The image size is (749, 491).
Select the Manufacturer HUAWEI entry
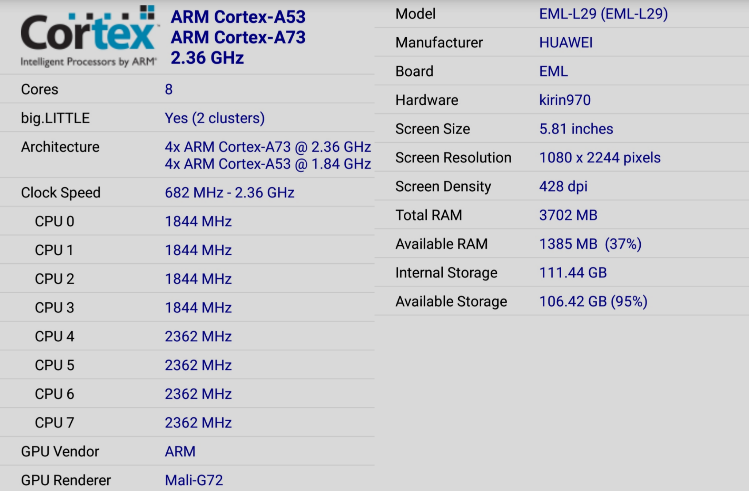(x=562, y=43)
